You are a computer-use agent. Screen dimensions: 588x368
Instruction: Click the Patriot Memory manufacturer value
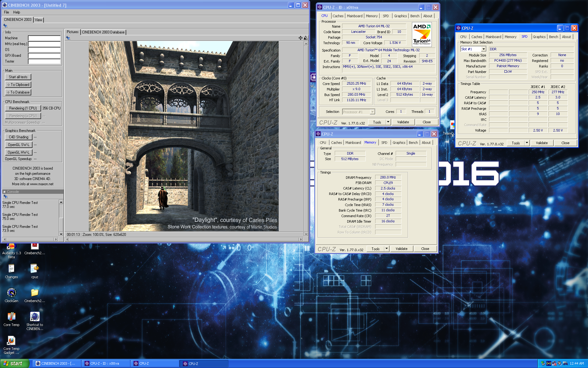click(508, 66)
